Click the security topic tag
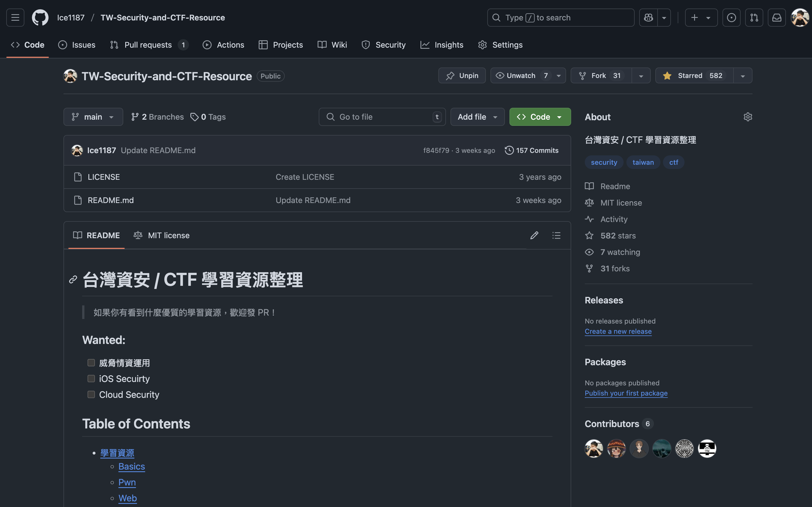This screenshot has height=507, width=812. (604, 162)
